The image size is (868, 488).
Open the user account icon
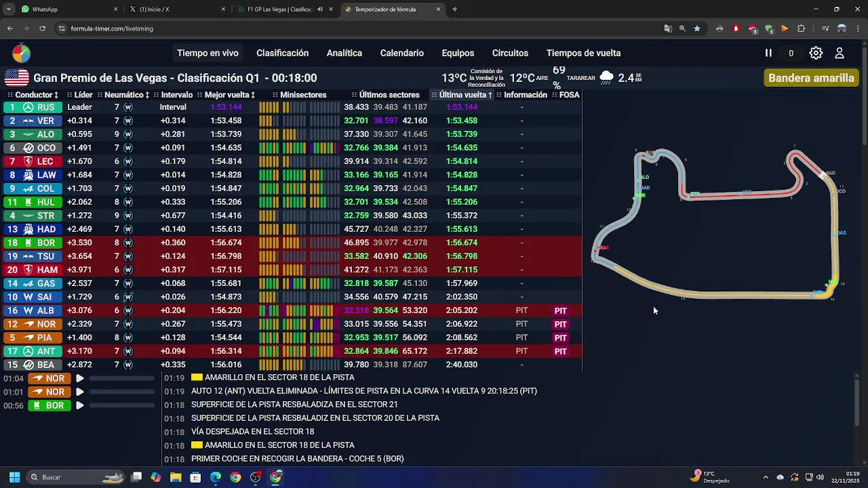(x=840, y=53)
